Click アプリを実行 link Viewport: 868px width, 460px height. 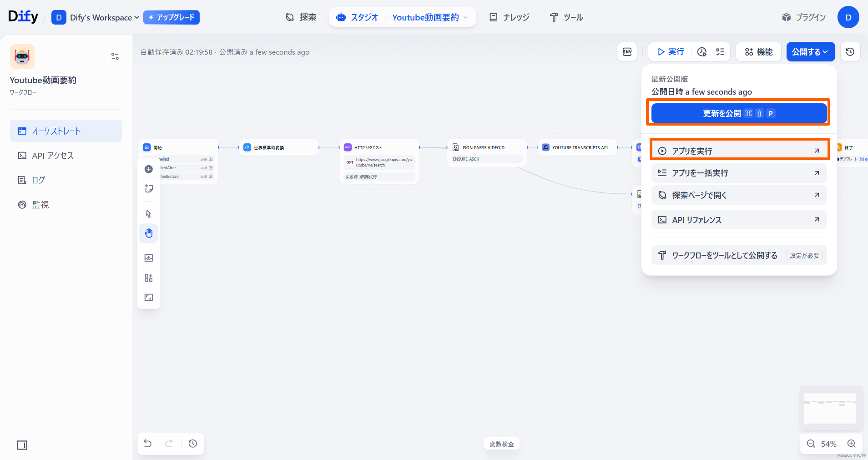pos(739,151)
